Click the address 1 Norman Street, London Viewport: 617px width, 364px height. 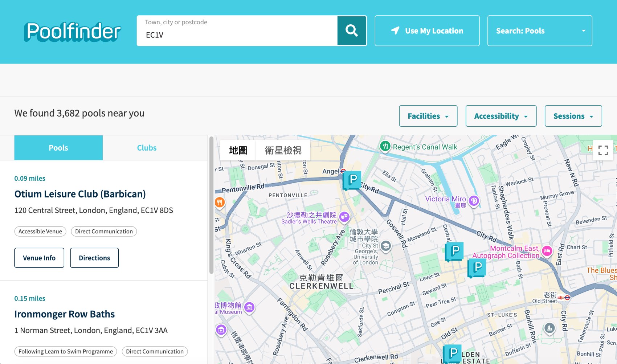pyautogui.click(x=91, y=330)
